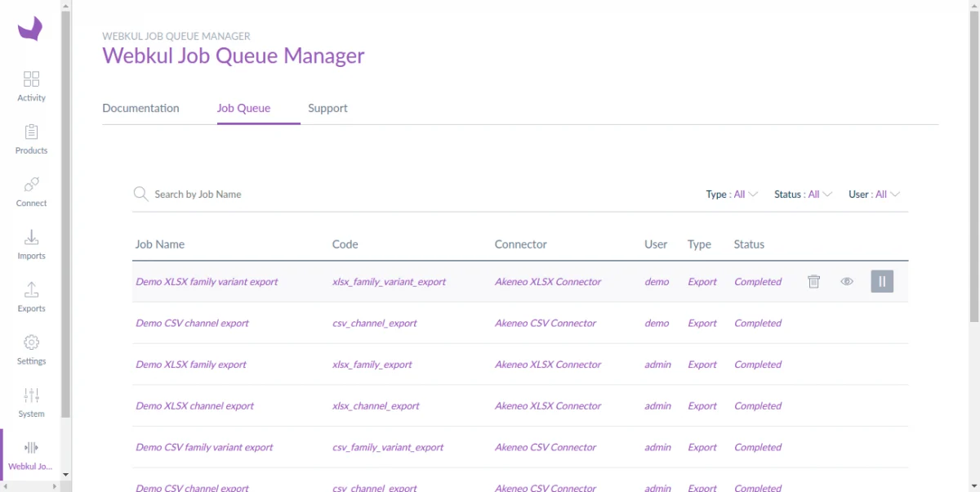Open Demo CSV channel export job
The width and height of the screenshot is (980, 492).
coord(192,323)
